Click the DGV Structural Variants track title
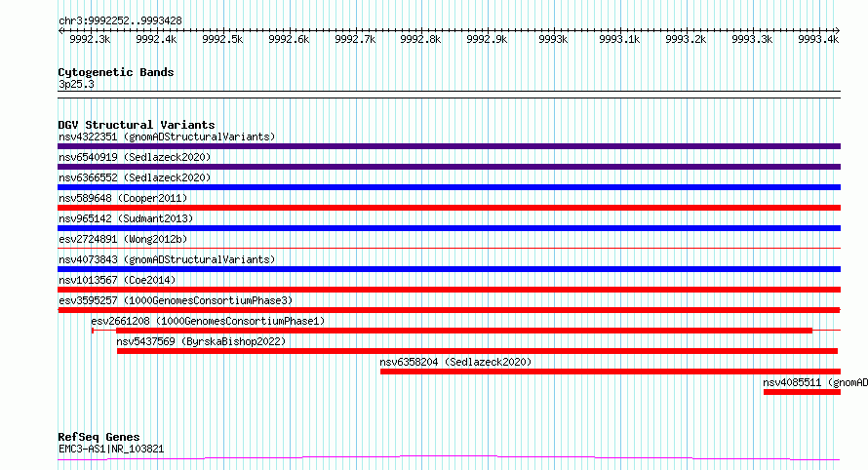 [137, 125]
